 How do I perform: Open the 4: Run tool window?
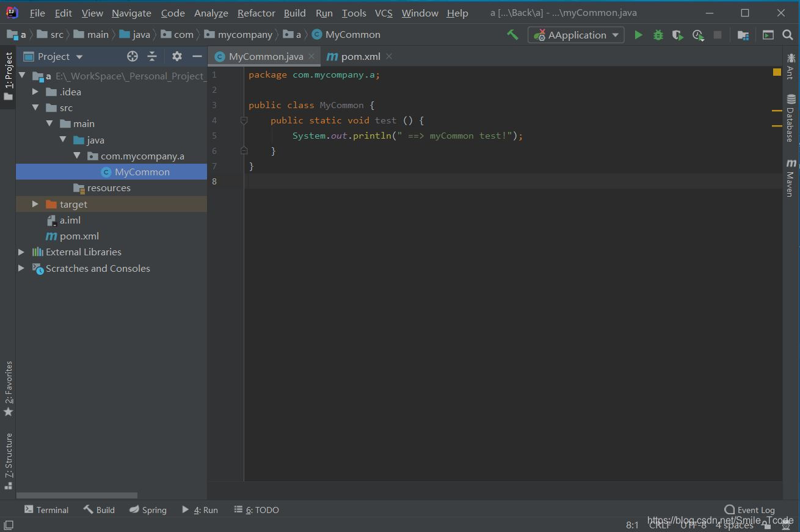(x=200, y=509)
